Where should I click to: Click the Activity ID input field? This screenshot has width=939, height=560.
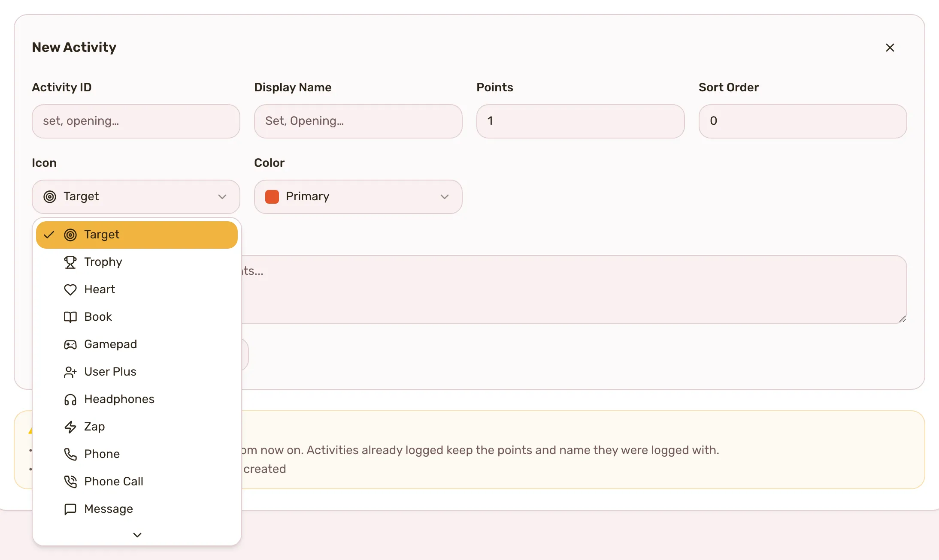pos(136,121)
